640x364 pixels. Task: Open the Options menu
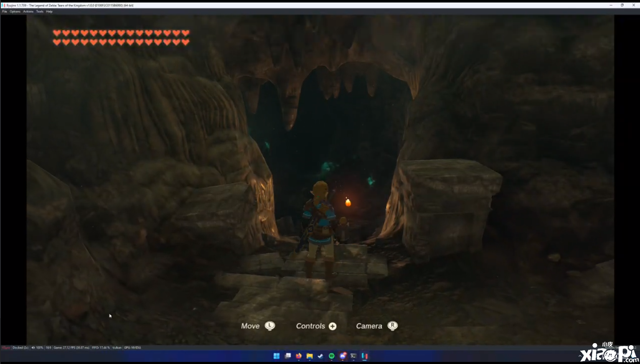point(15,11)
